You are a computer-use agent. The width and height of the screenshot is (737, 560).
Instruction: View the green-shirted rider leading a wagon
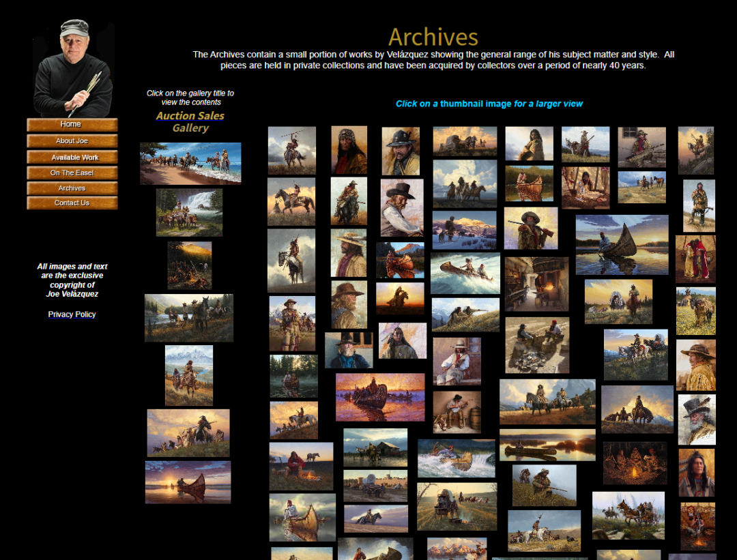pos(618,301)
